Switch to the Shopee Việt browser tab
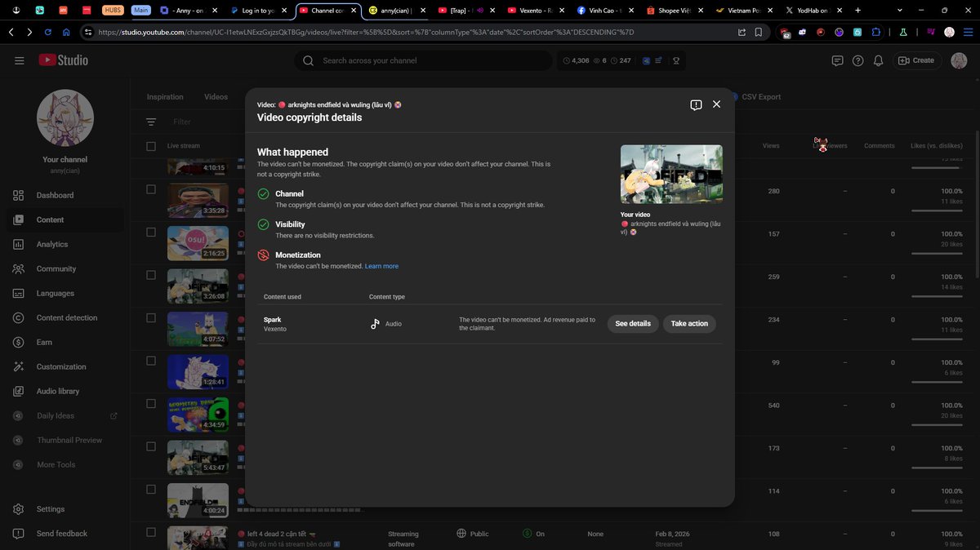 pos(673,11)
